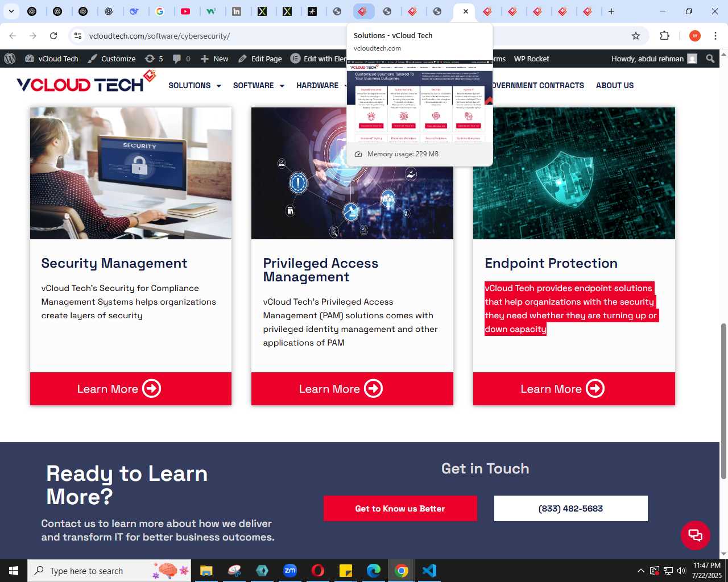Learn More about Privileged Access Management
Screen dimensions: 728x582
352,389
